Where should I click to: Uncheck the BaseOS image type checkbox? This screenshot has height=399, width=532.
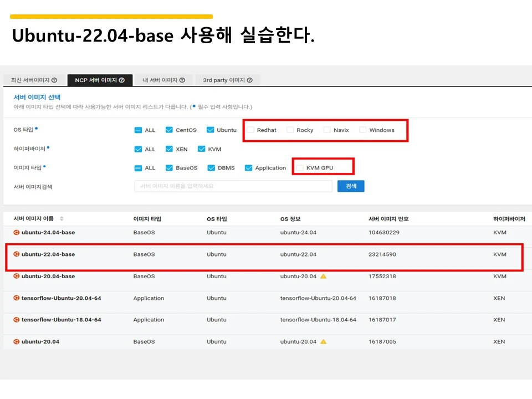(x=169, y=168)
